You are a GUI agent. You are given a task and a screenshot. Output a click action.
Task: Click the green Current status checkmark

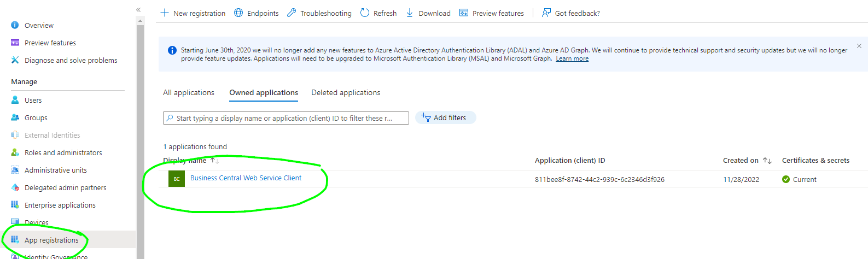(x=786, y=179)
